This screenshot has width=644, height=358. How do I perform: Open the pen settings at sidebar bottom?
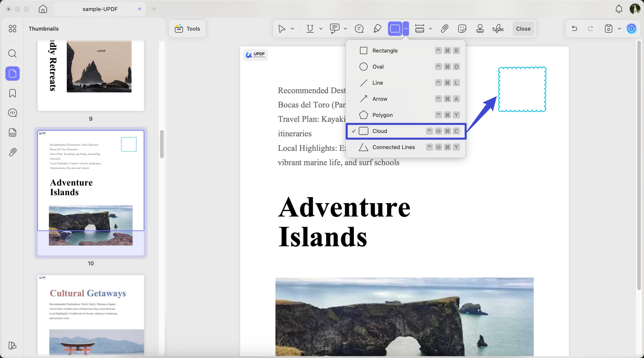[12, 345]
